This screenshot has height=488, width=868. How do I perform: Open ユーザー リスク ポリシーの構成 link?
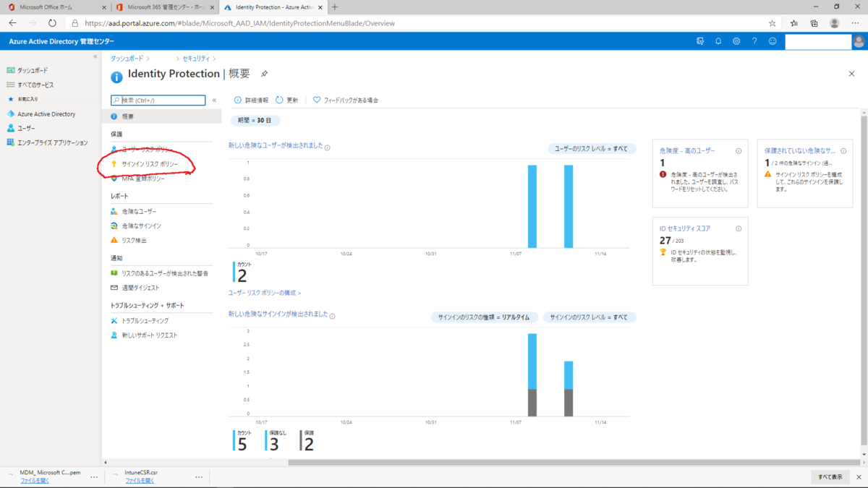tap(265, 293)
